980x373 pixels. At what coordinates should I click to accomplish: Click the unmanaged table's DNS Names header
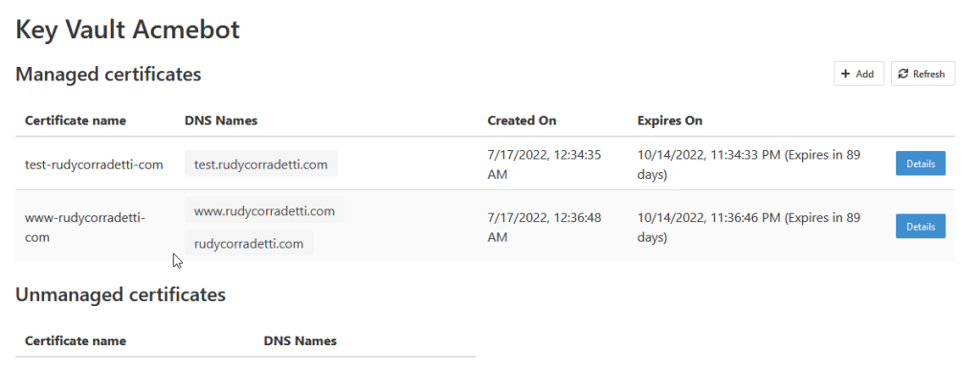tap(300, 341)
